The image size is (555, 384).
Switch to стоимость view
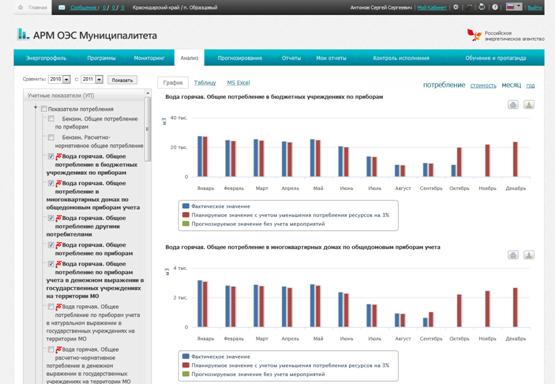click(x=483, y=85)
